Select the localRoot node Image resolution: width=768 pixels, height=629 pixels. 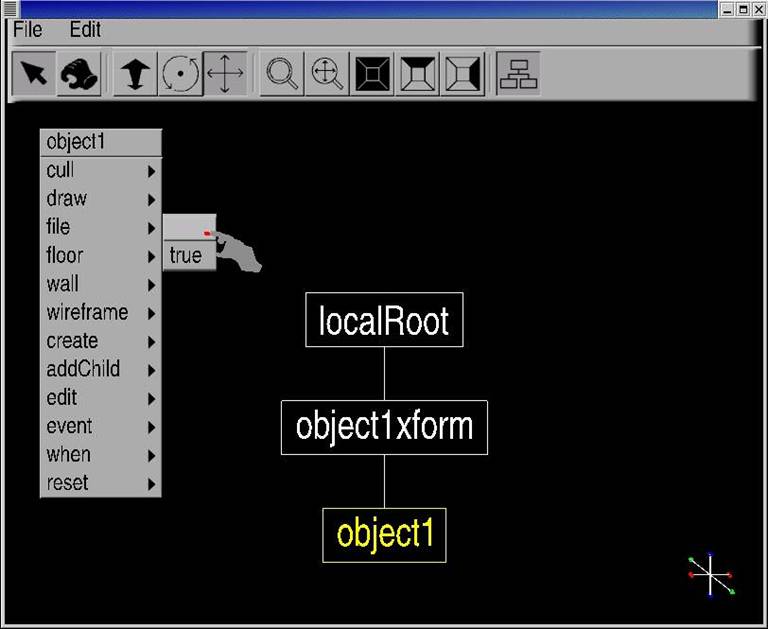(x=384, y=320)
